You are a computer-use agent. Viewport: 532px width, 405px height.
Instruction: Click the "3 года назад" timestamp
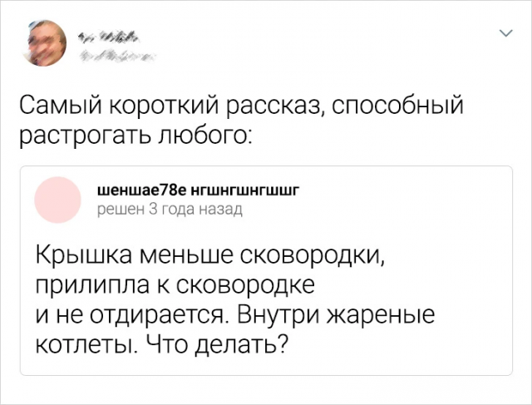196,208
